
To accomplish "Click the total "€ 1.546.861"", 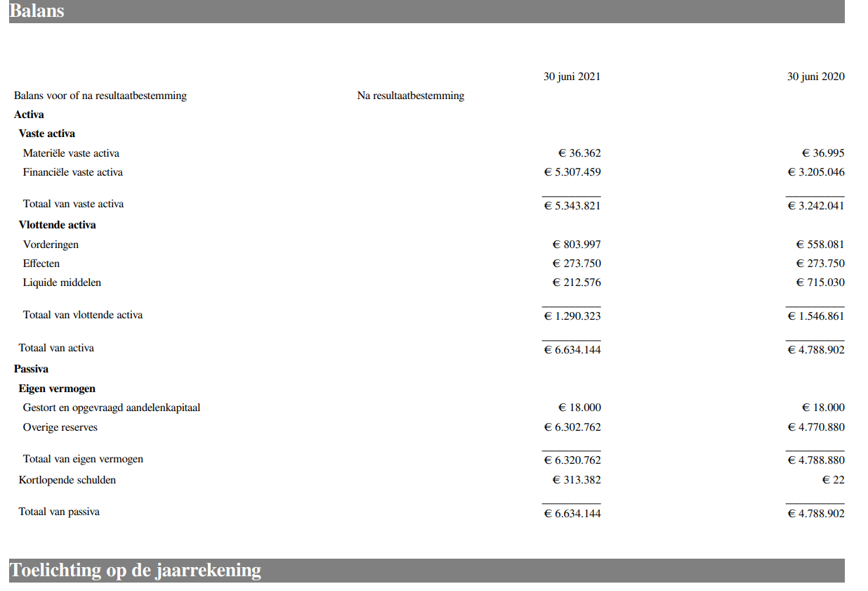I will (x=816, y=316).
